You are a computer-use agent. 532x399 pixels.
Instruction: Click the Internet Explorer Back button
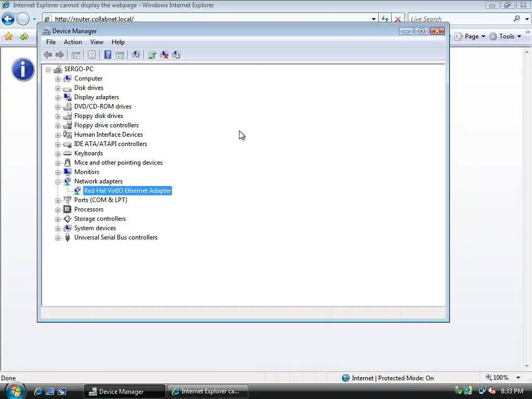pyautogui.click(x=8, y=19)
